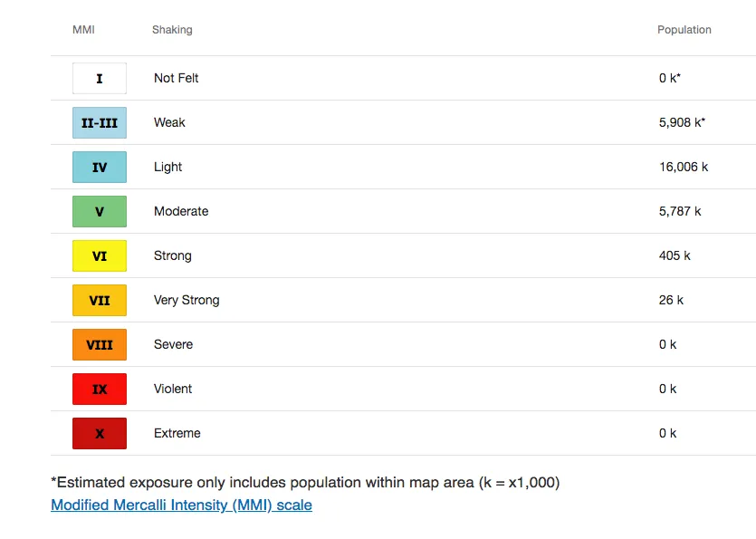This screenshot has width=756, height=539.
Task: Click the yellow VI intensity badge
Action: (100, 255)
